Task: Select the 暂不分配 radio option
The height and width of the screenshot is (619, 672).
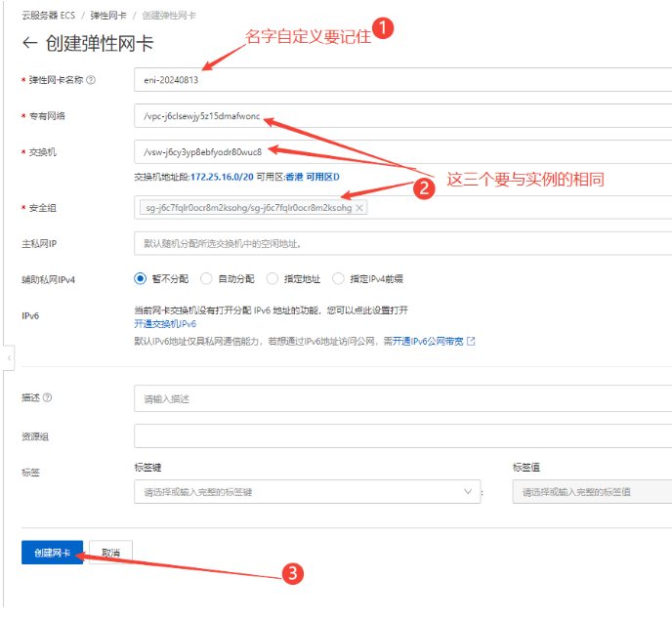Action: [x=140, y=278]
